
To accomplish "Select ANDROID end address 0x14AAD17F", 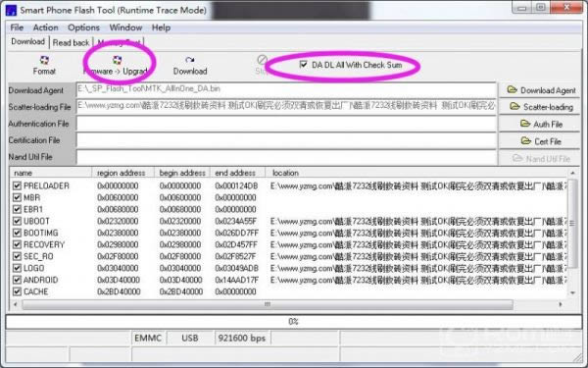I will 236,280.
